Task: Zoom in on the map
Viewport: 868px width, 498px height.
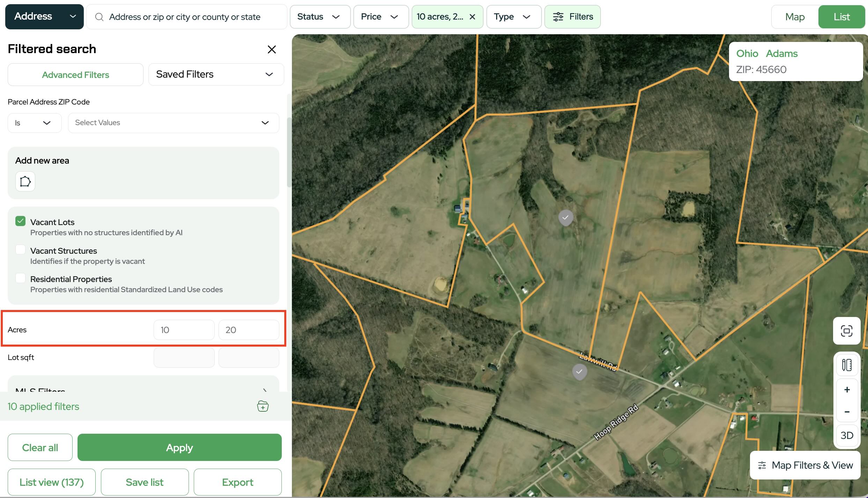Action: pos(846,390)
